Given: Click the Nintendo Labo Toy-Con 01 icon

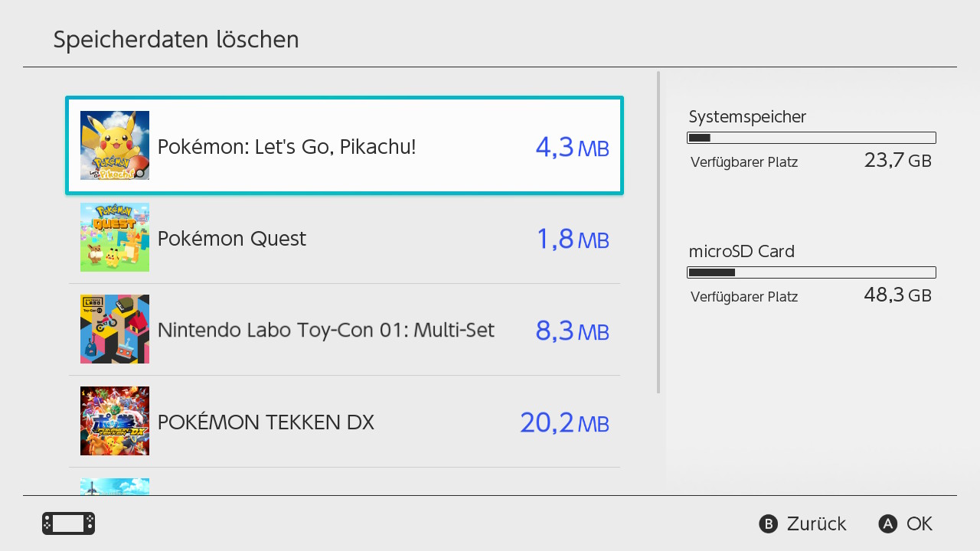Looking at the screenshot, I should pos(115,329).
